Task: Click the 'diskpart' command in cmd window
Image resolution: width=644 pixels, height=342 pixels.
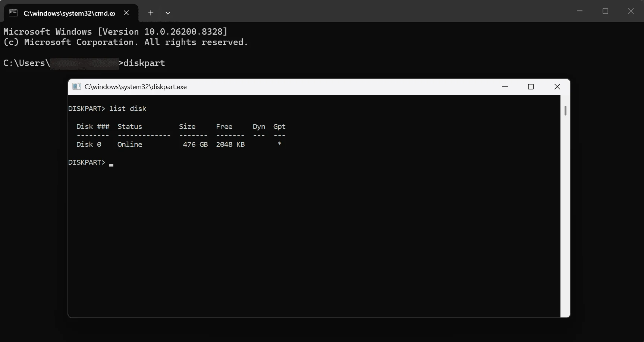Action: 144,63
